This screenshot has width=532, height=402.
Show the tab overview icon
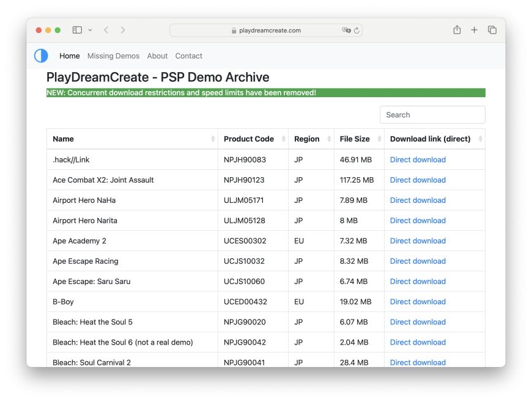pyautogui.click(x=492, y=30)
